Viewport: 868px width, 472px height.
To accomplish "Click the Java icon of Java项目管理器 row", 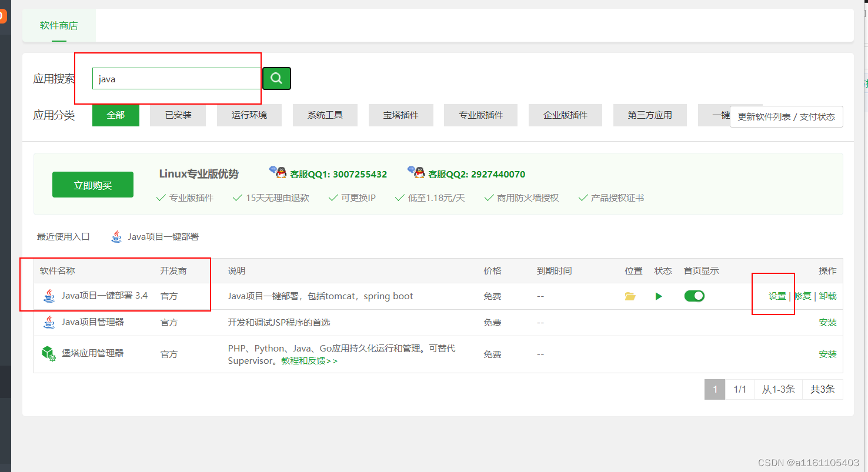I will click(49, 322).
